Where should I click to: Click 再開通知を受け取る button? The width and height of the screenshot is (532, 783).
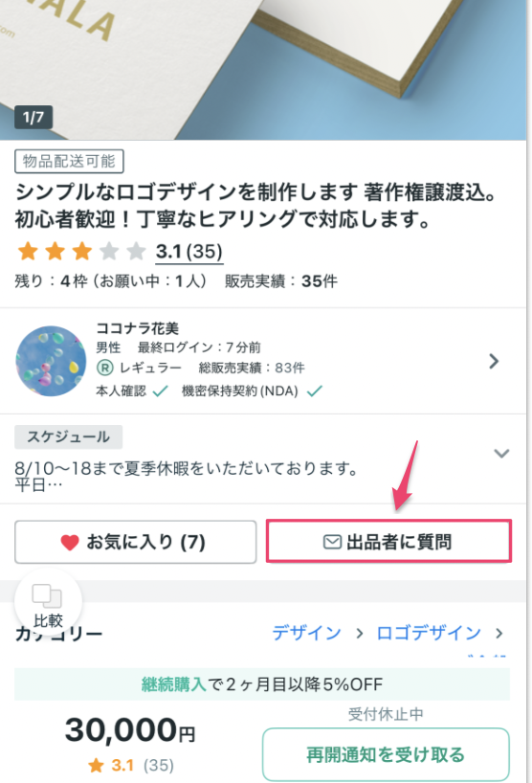(x=386, y=754)
